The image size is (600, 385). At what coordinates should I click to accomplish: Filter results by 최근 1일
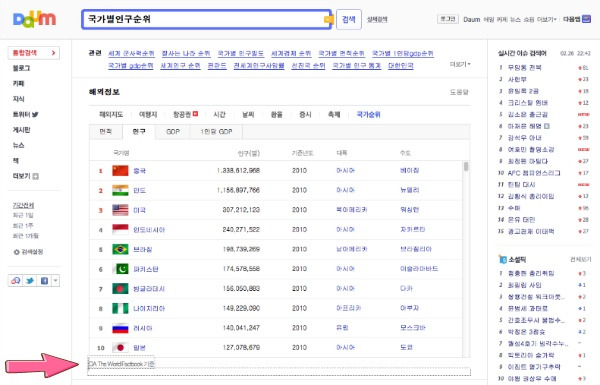(23, 215)
